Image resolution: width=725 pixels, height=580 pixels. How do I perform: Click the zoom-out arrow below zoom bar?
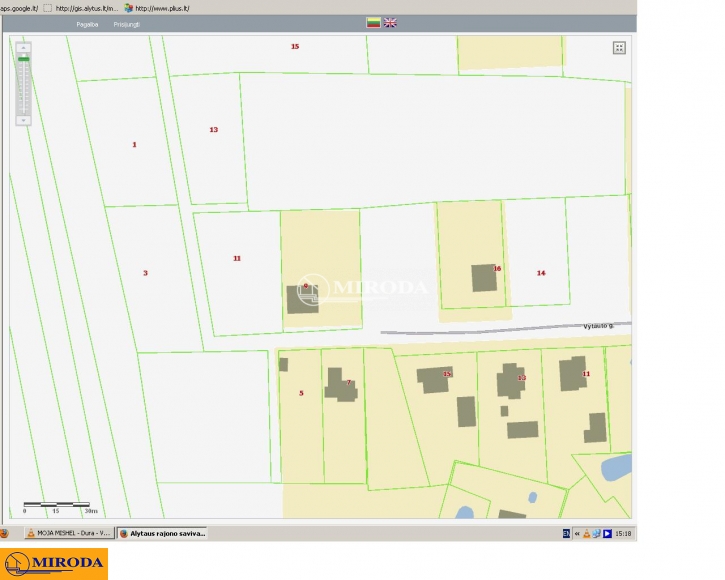click(23, 119)
